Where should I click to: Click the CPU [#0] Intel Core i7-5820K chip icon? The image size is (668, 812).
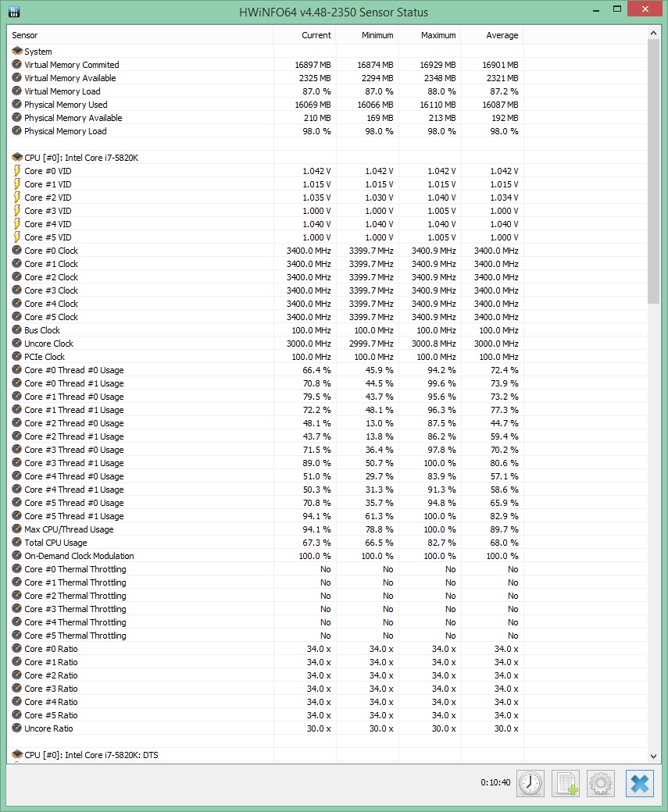coord(17,158)
